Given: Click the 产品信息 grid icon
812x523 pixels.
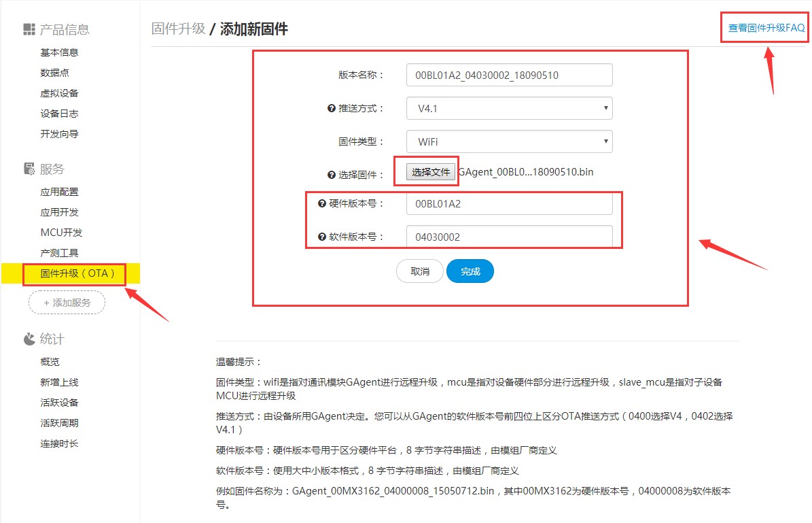Looking at the screenshot, I should pos(29,29).
